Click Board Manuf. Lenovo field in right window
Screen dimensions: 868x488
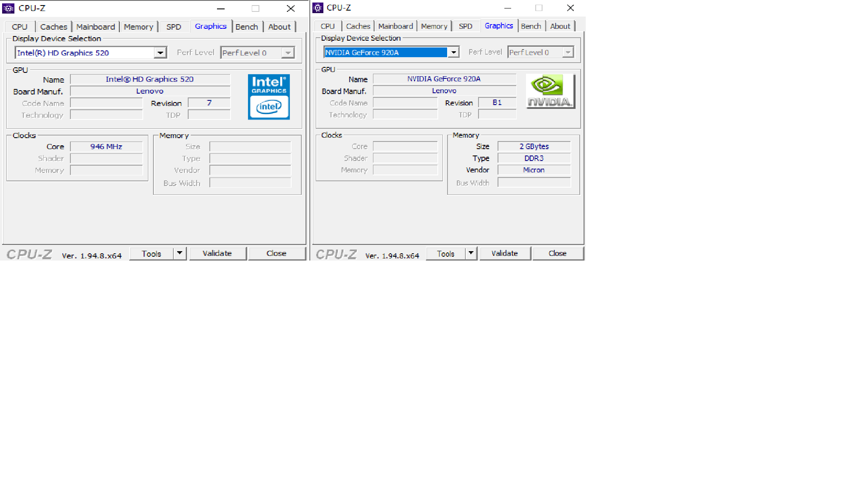tap(445, 91)
